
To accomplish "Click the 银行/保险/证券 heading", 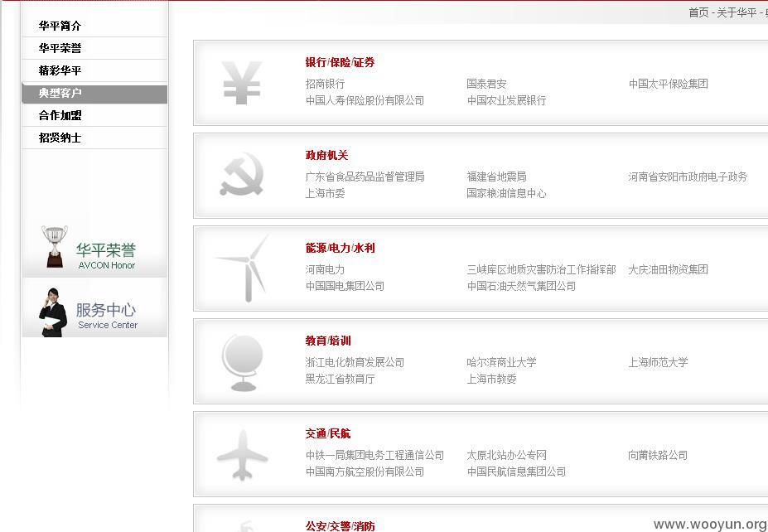I will (340, 62).
